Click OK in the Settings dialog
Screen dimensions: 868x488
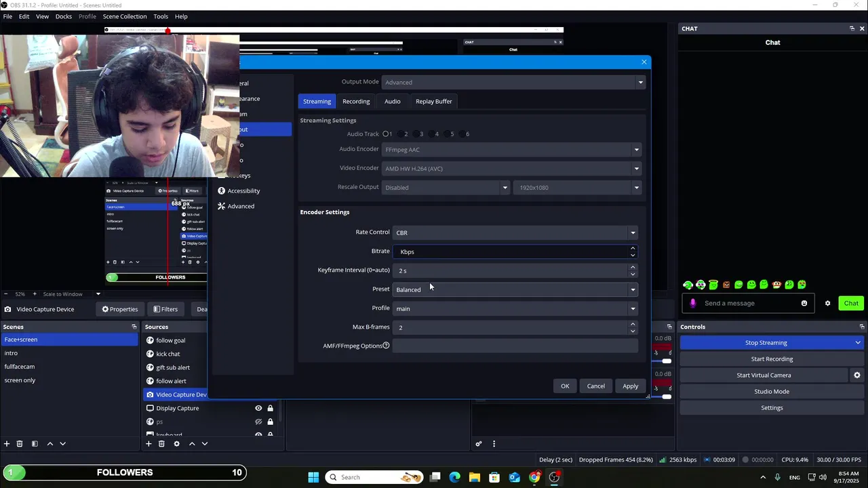565,386
